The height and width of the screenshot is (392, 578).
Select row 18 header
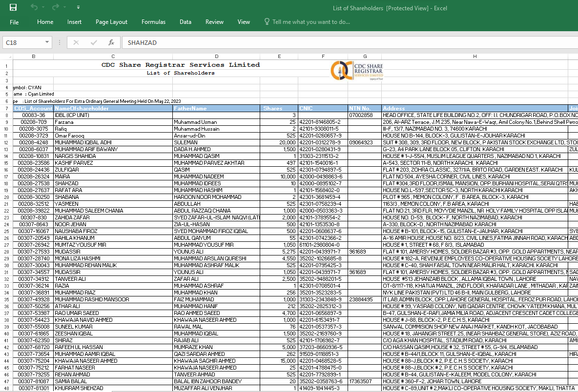pos(6,184)
